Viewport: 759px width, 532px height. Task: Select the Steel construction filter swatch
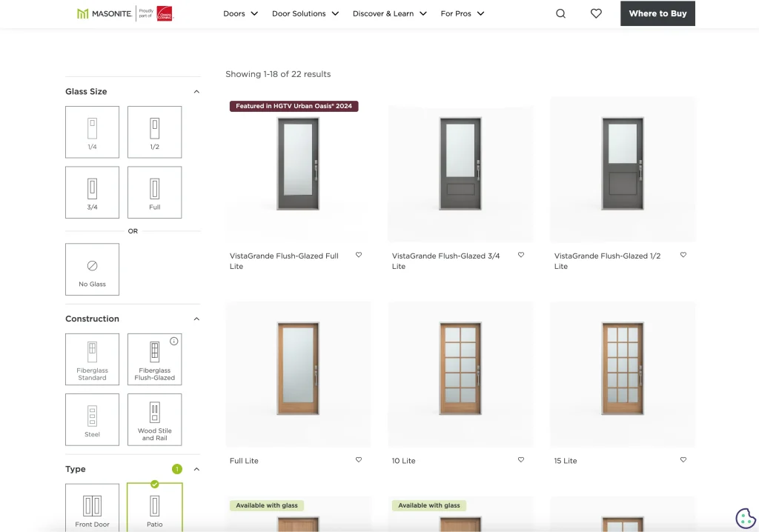92,419
